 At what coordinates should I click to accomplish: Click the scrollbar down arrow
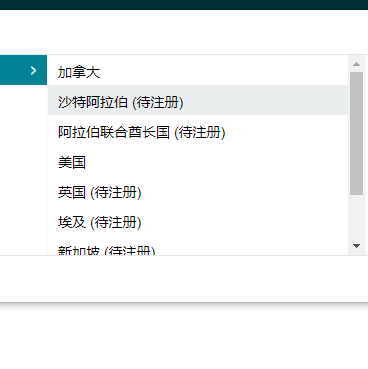356,246
